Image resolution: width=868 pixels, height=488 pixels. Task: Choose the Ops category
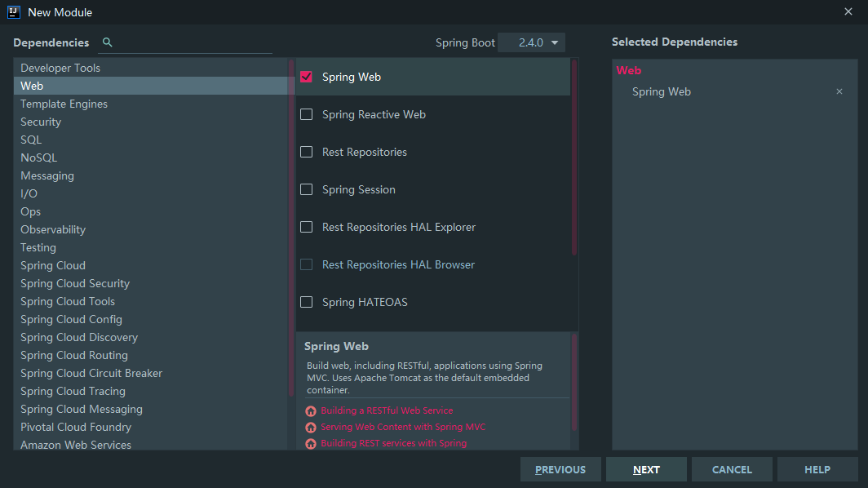tap(151, 211)
